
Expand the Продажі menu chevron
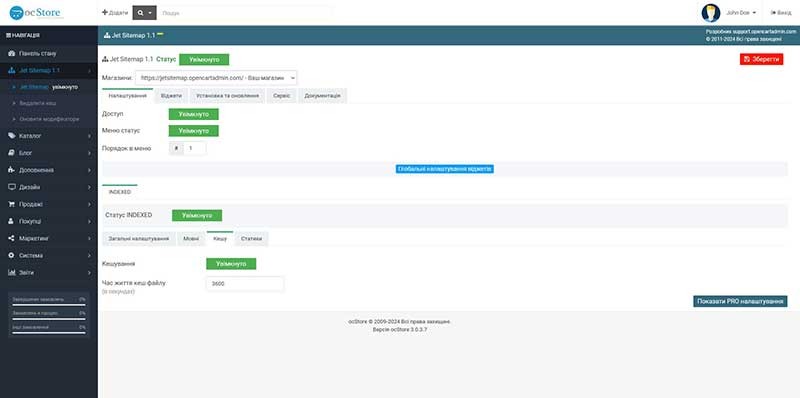(x=89, y=205)
